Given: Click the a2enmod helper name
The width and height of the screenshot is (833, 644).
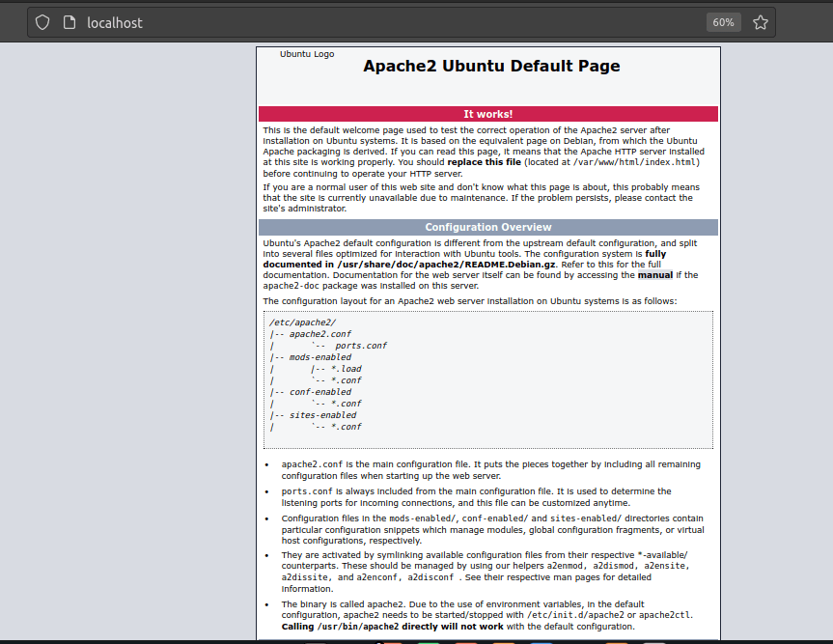Looking at the screenshot, I should 565,566.
